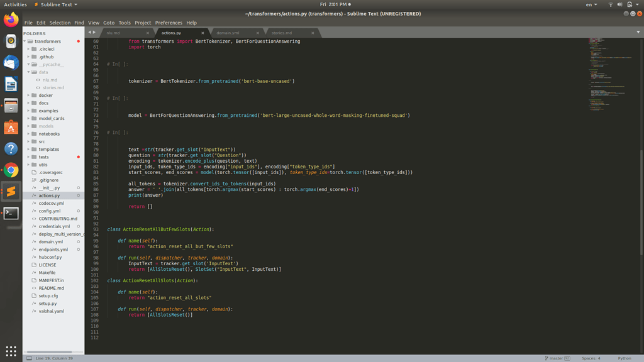
Task: Click the circle indicator beside actions.py in sidebar
Action: (x=78, y=195)
